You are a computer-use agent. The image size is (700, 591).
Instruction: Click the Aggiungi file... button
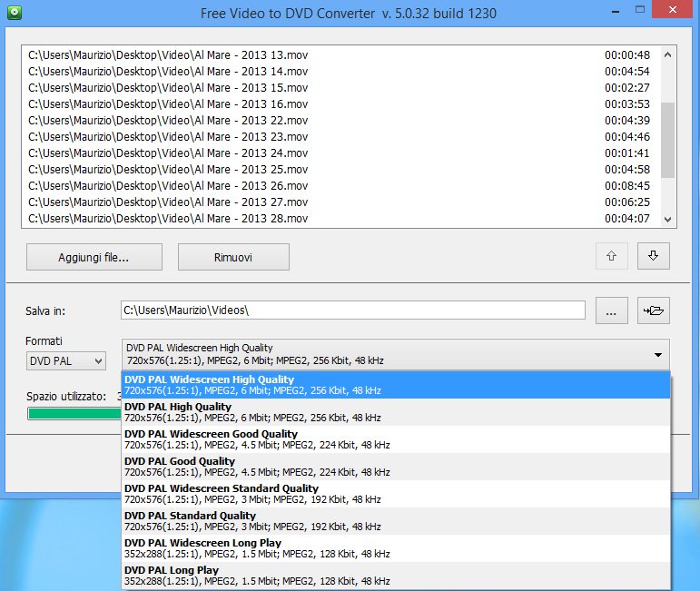[94, 257]
